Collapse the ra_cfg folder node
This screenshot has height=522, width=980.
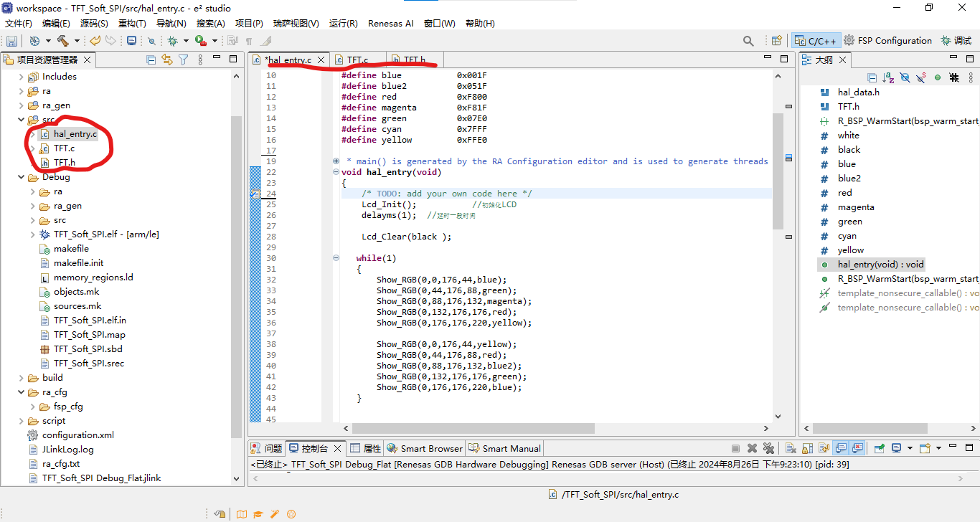click(21, 392)
